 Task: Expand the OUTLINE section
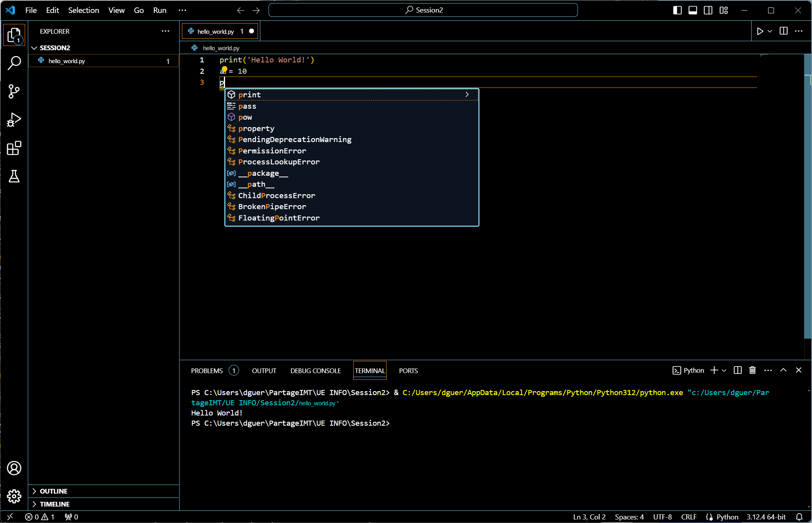pos(54,491)
